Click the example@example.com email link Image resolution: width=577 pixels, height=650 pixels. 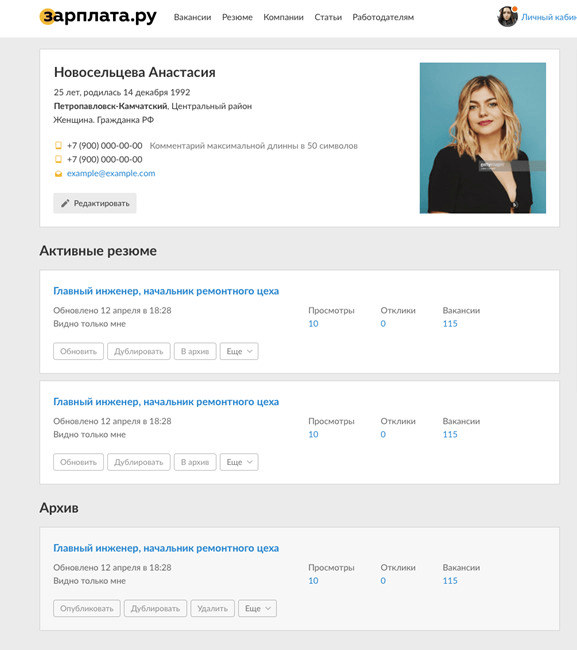pyautogui.click(x=111, y=173)
